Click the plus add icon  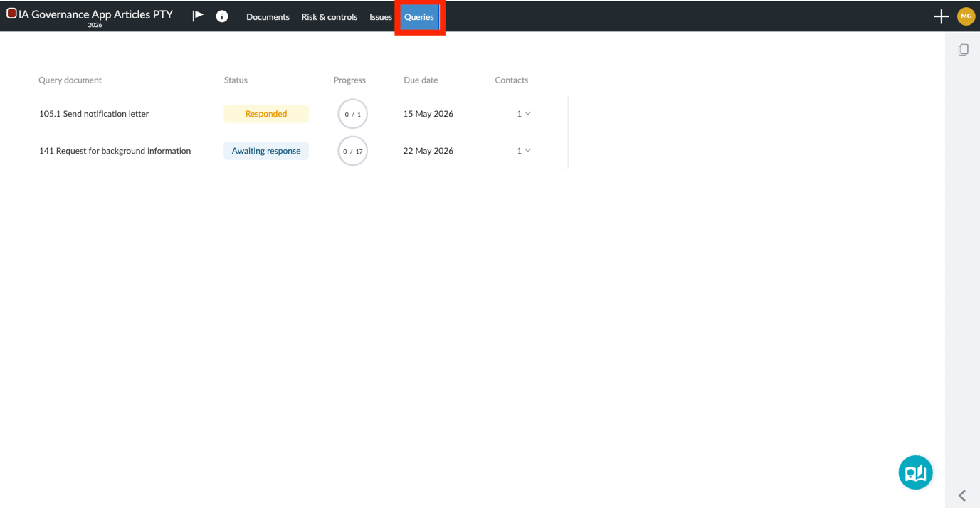941,16
